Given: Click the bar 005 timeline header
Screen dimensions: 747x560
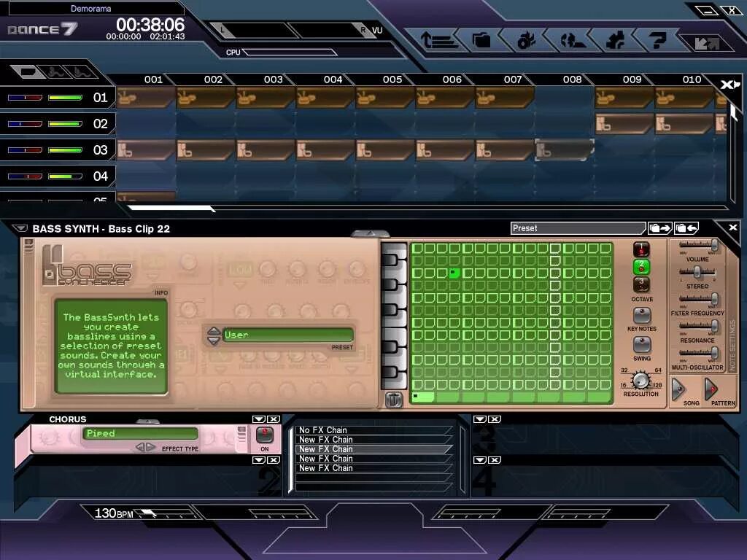Looking at the screenshot, I should [x=392, y=79].
